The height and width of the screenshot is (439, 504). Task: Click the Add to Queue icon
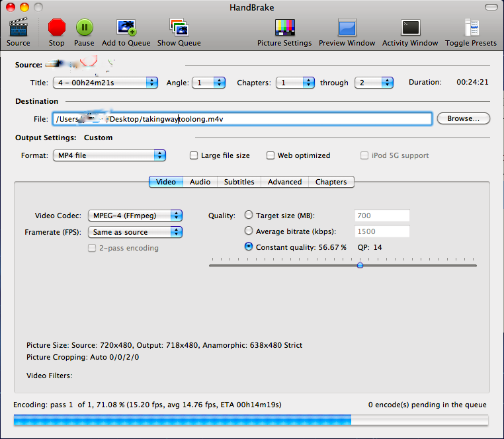[126, 27]
